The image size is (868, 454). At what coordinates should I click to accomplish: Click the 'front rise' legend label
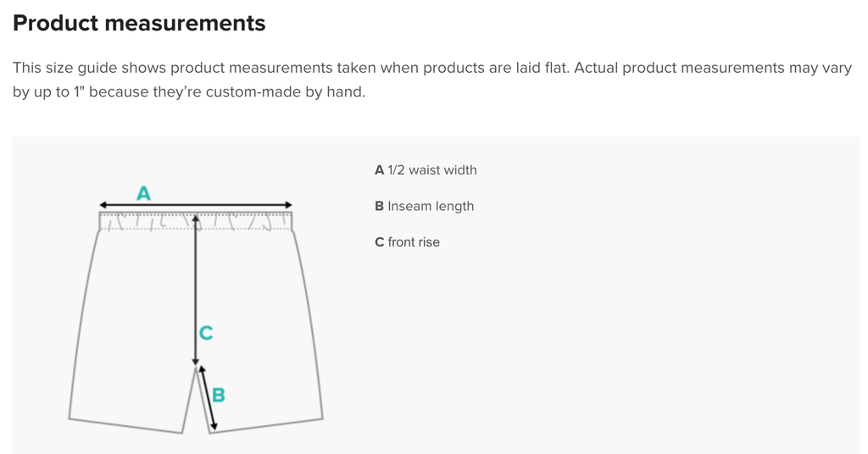pos(414,242)
